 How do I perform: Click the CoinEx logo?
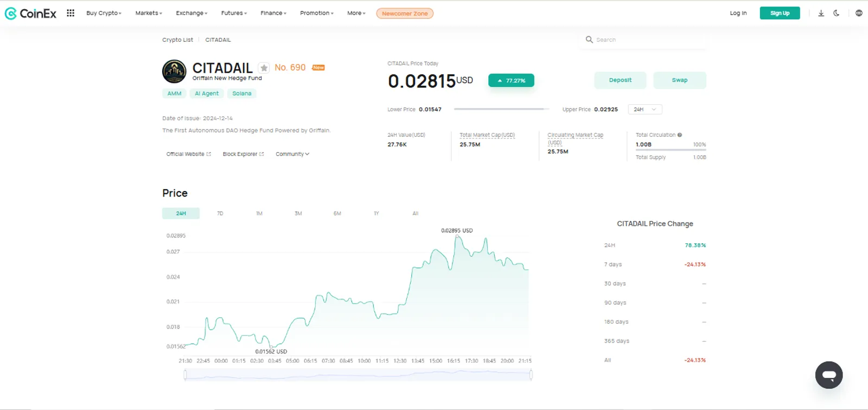[x=30, y=14]
